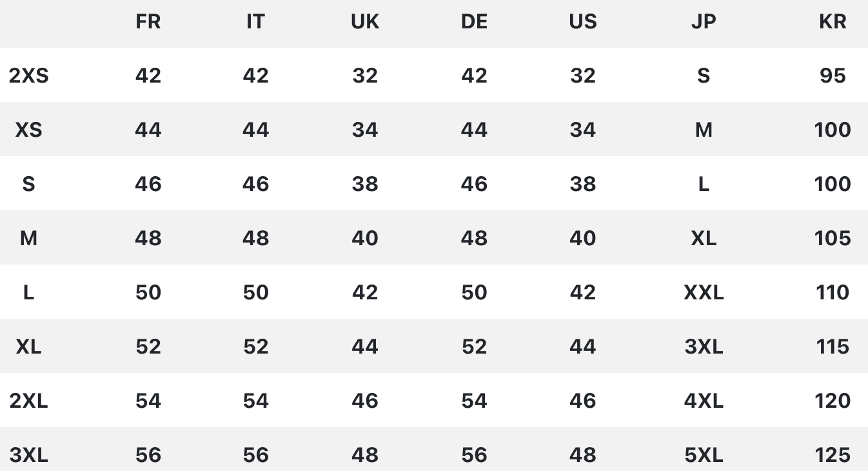868x471 pixels.
Task: Select the UK column header
Action: [x=365, y=22]
